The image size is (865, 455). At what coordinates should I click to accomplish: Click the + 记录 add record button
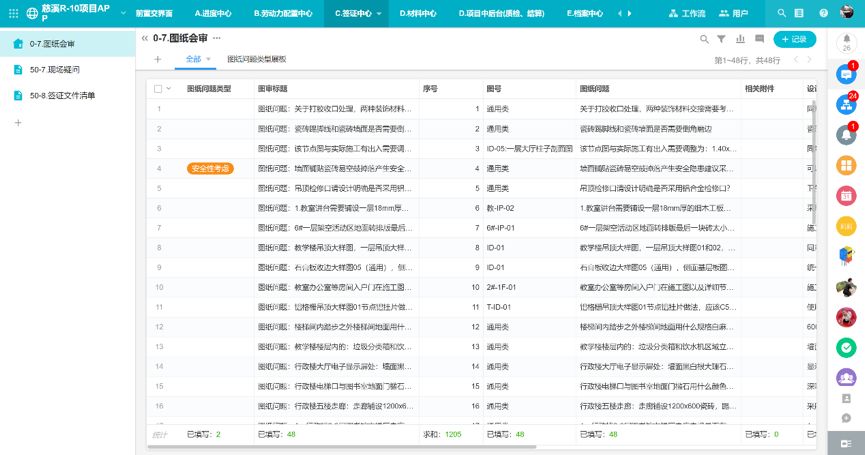(794, 39)
